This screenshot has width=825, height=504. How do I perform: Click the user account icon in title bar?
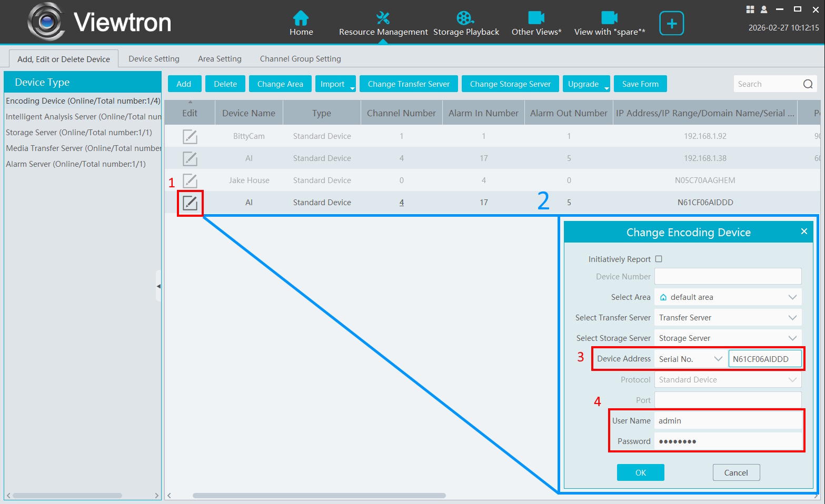pos(764,9)
